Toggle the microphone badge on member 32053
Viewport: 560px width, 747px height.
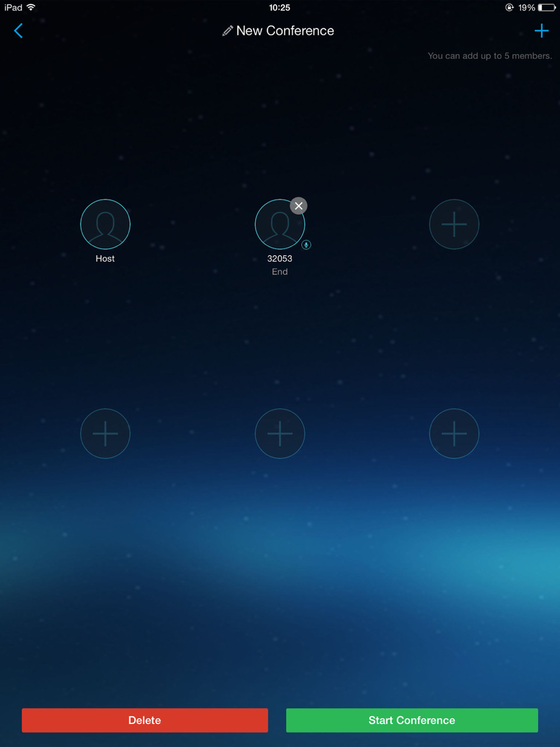click(306, 245)
